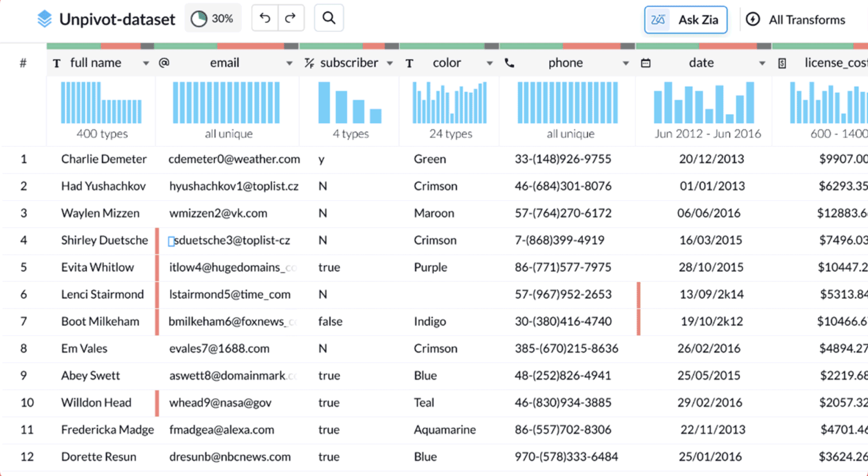Select cell Dorette Resun
868x476 pixels.
[x=99, y=457]
